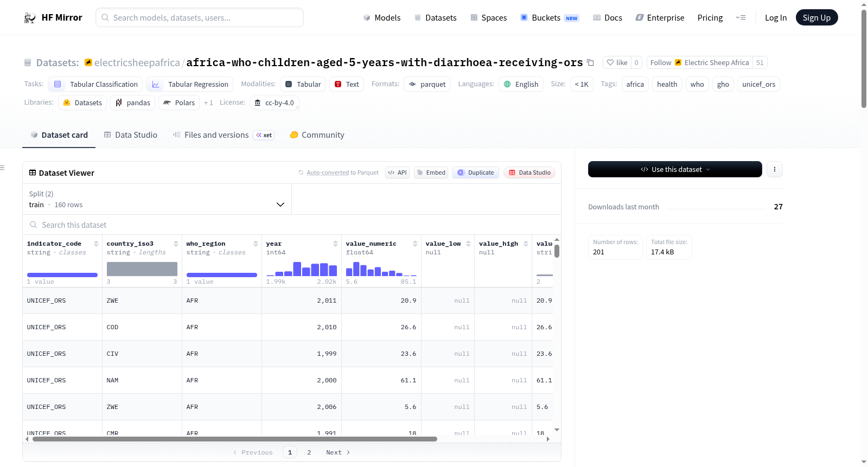This screenshot has width=868, height=467.
Task: Click the xet storage badge
Action: [x=264, y=135]
